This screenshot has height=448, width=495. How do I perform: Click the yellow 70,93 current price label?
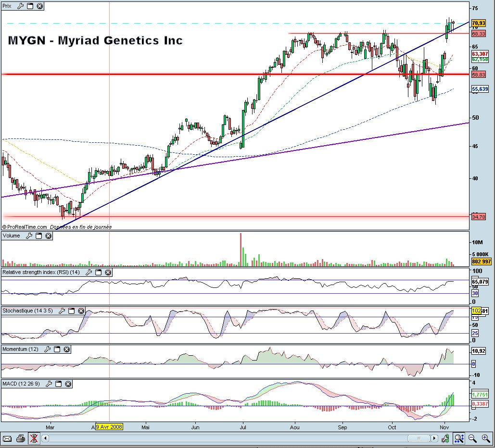479,23
